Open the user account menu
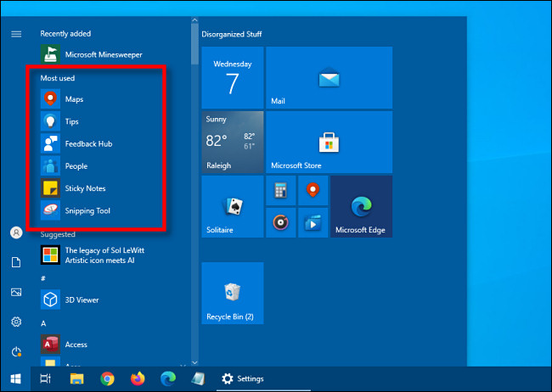The image size is (552, 392). pos(16,232)
